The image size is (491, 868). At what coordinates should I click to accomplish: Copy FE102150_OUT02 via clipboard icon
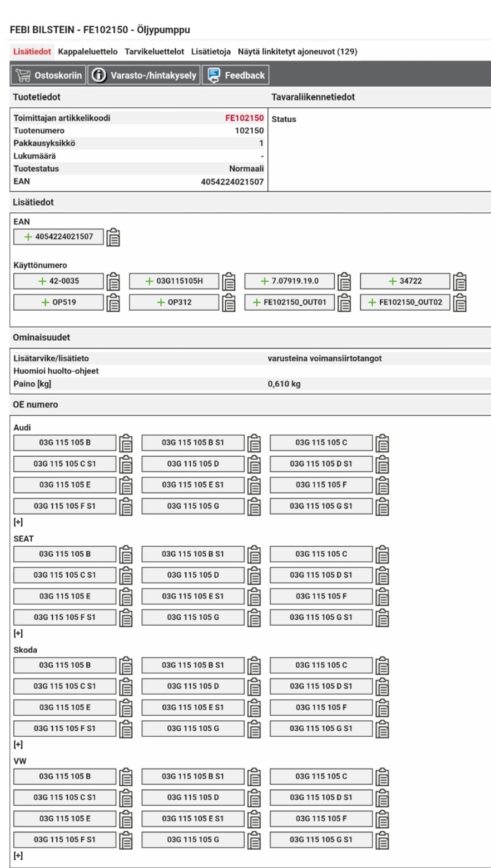coord(460,303)
